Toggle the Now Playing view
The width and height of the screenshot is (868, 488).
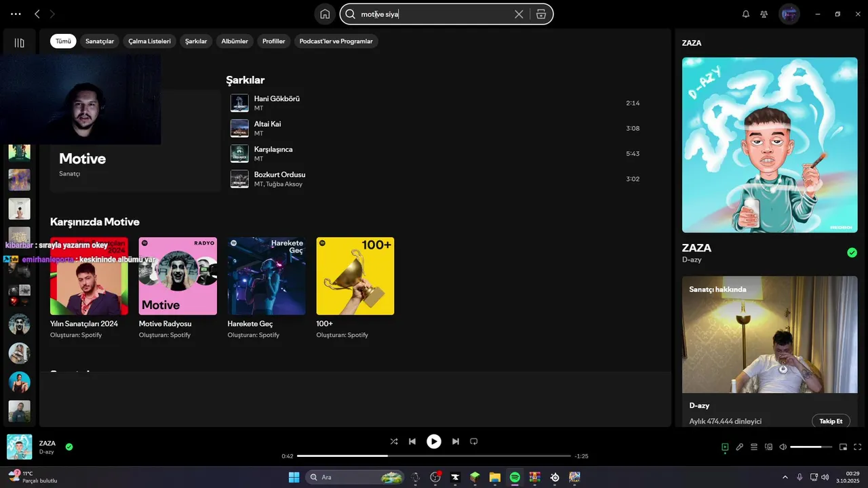725,447
